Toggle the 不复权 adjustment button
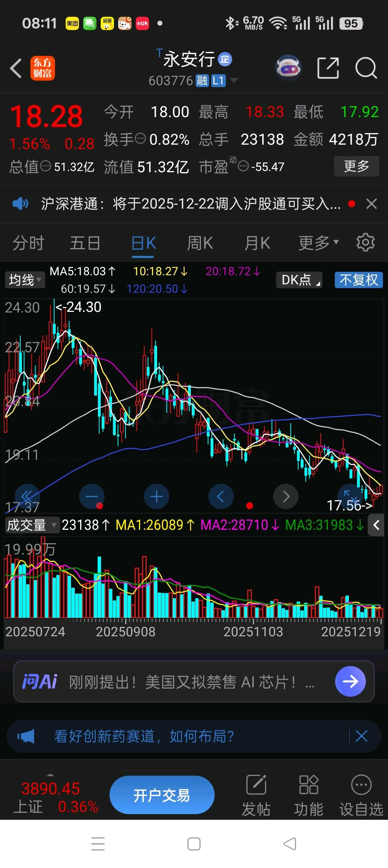Image resolution: width=388 pixels, height=868 pixels. (x=359, y=280)
